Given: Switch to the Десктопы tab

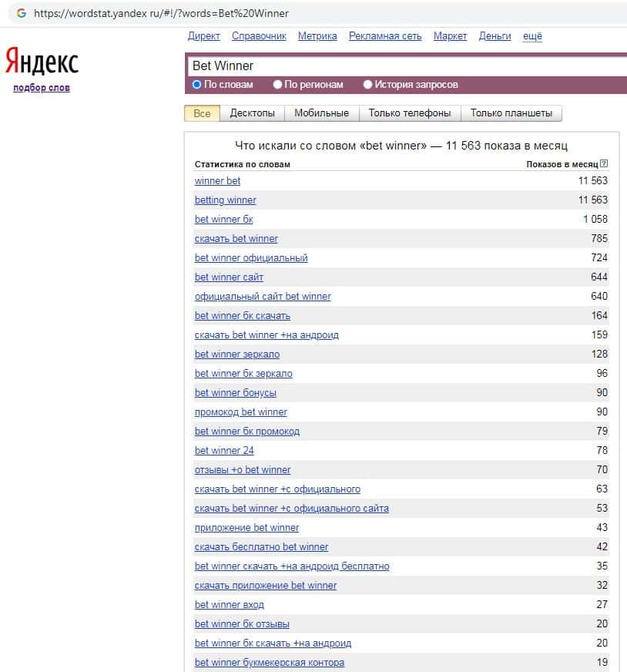Looking at the screenshot, I should 252,113.
